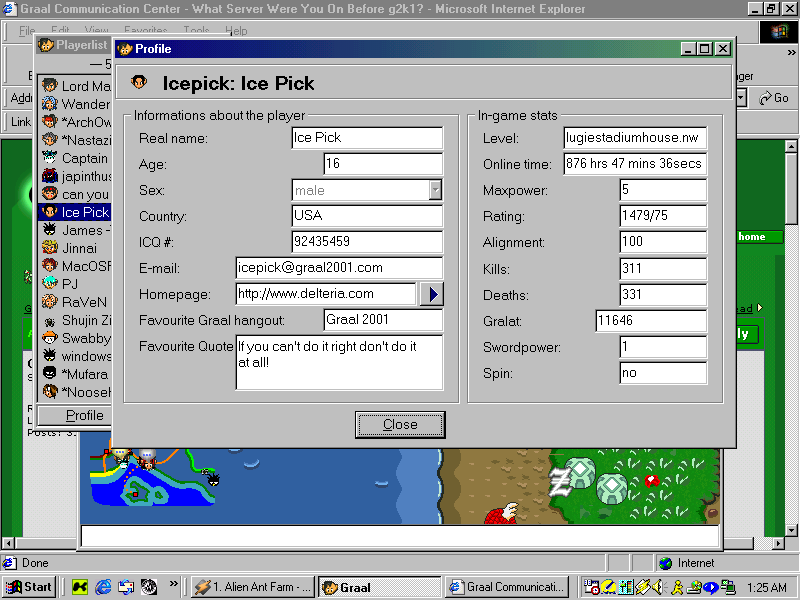Select windows player head icon
Screen dimensions: 800x600
(x=49, y=356)
